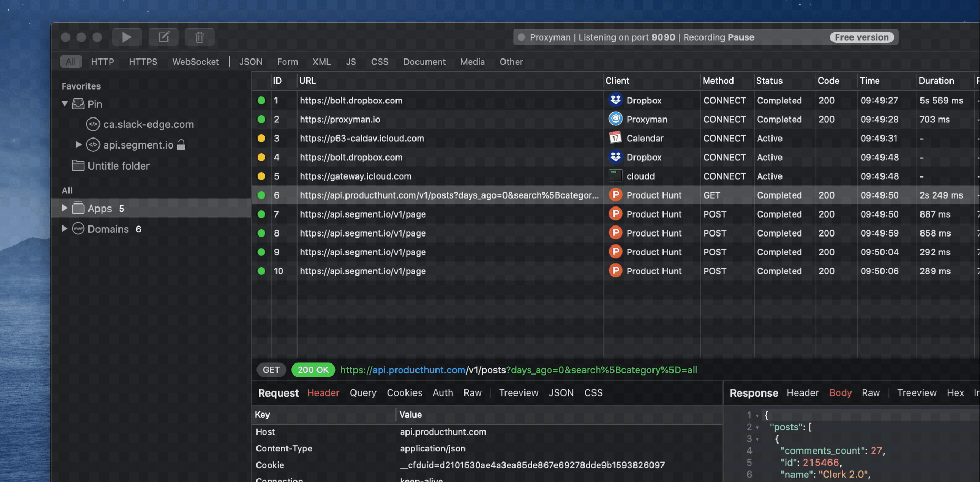Click the Apps stack icon in sidebar
Screen dimensions: 980x482
click(78, 208)
